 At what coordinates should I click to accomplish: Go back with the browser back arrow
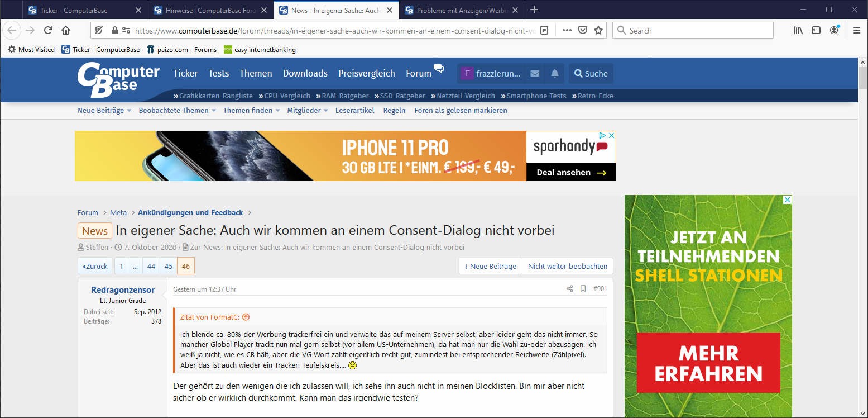coord(12,30)
